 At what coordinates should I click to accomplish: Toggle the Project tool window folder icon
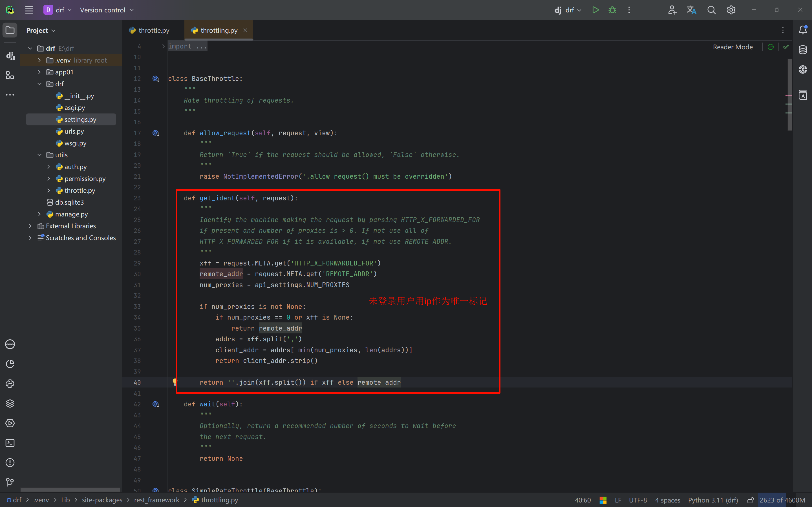(x=10, y=30)
